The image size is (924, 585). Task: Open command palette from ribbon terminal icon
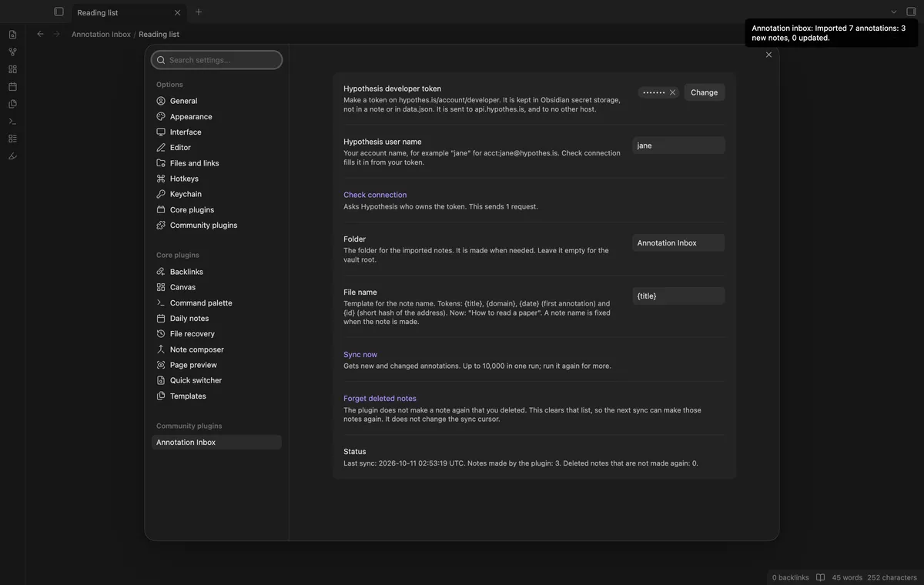[12, 121]
